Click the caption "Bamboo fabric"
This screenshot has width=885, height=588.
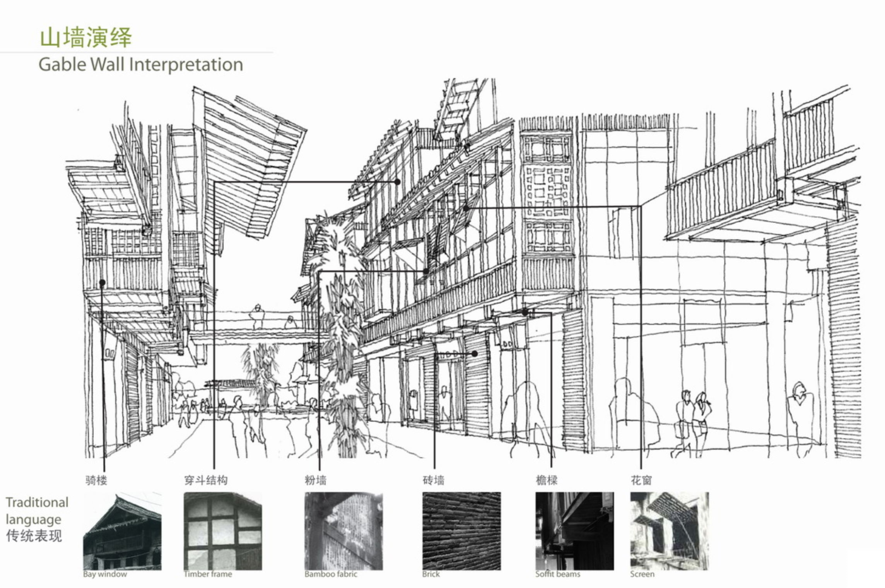coord(331,574)
